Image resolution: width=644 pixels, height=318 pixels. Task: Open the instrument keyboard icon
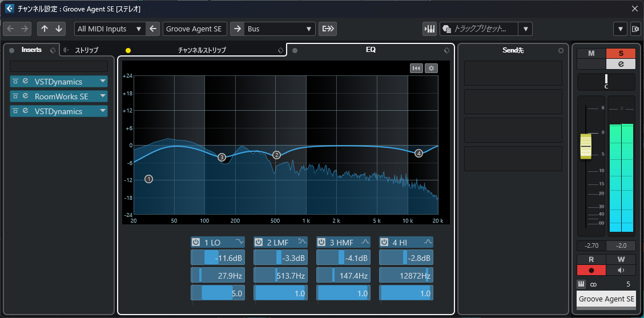click(429, 29)
